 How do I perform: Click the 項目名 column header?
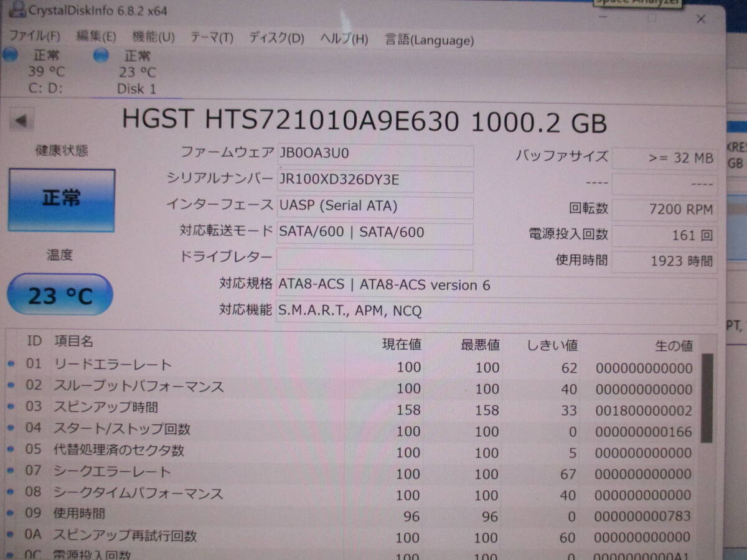click(x=74, y=341)
